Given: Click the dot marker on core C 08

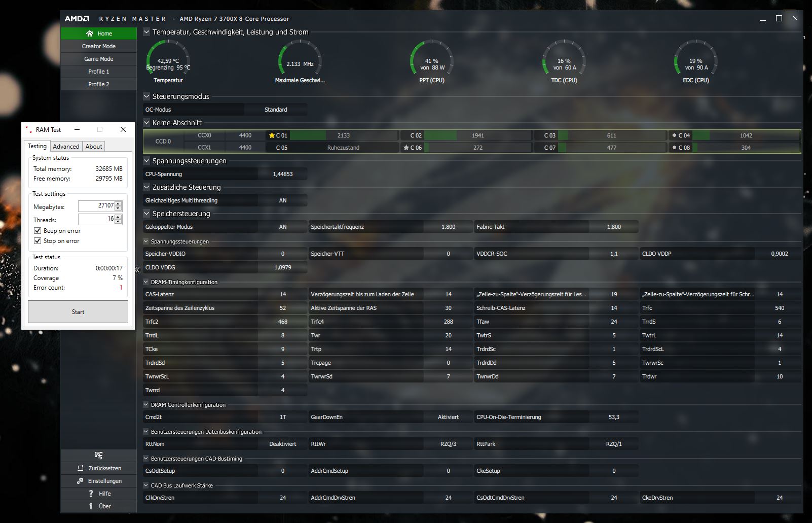Looking at the screenshot, I should point(674,148).
